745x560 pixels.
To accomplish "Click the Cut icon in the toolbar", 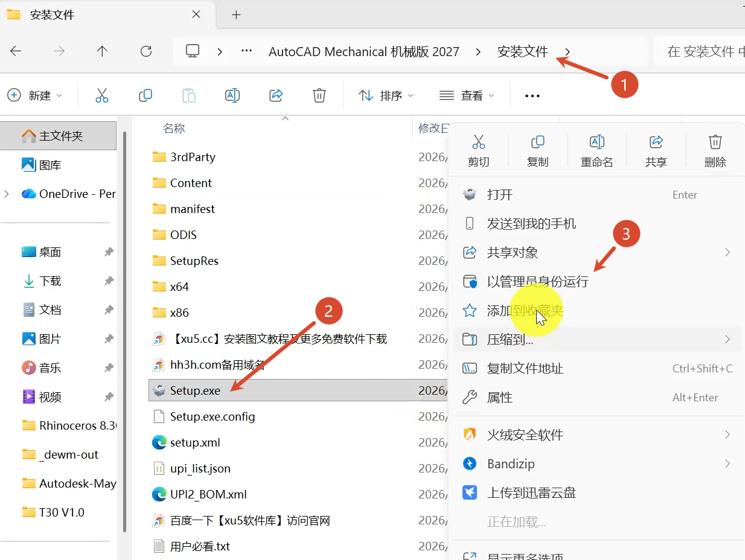I will tap(101, 95).
